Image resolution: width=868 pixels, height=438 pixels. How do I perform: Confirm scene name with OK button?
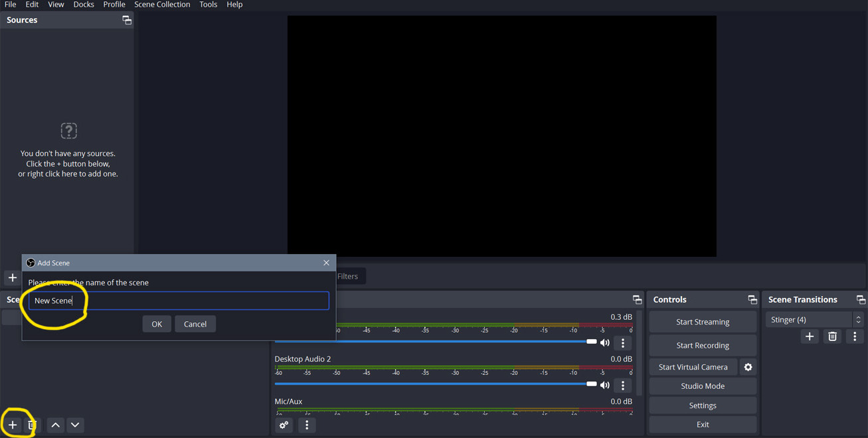tap(157, 324)
